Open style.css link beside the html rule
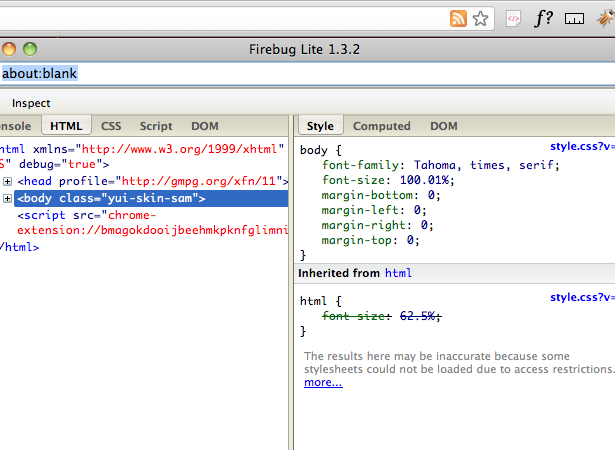 582,297
